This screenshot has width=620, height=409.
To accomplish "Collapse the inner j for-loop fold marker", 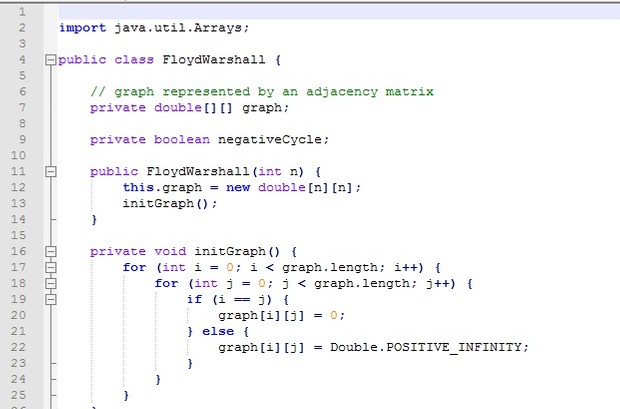I will point(51,284).
